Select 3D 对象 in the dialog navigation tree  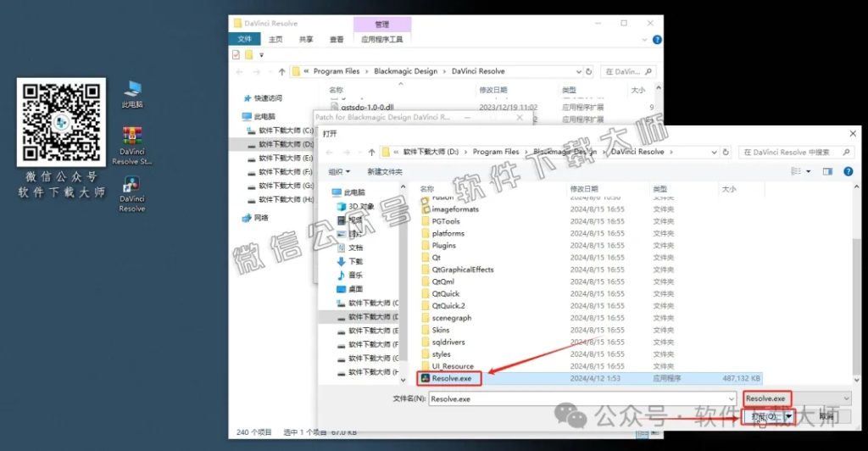click(355, 206)
